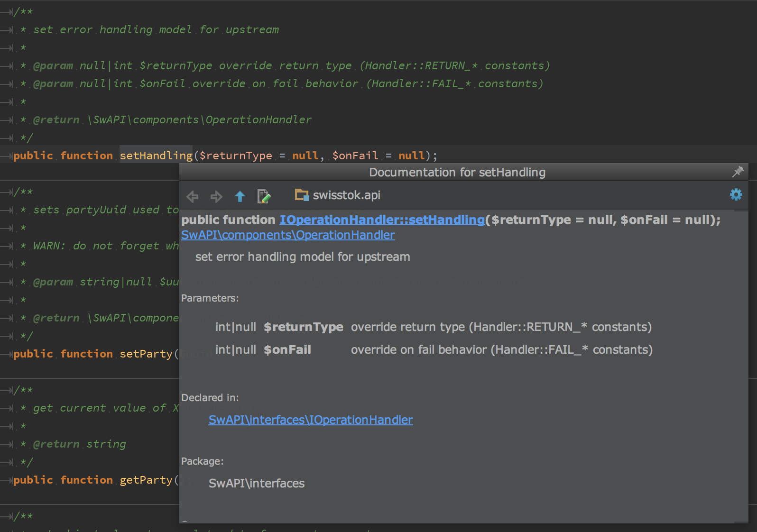
Task: Click '@return string' doc comment line
Action: point(80,444)
